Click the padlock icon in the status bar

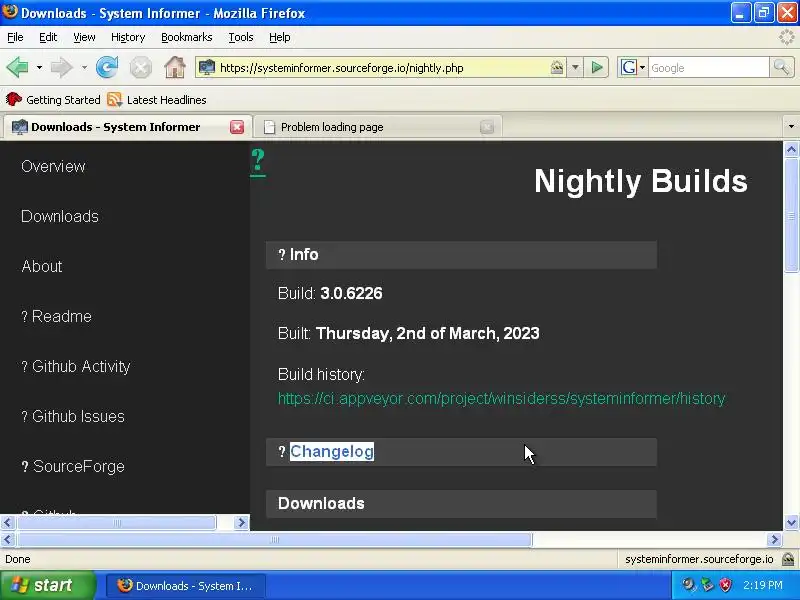point(788,559)
